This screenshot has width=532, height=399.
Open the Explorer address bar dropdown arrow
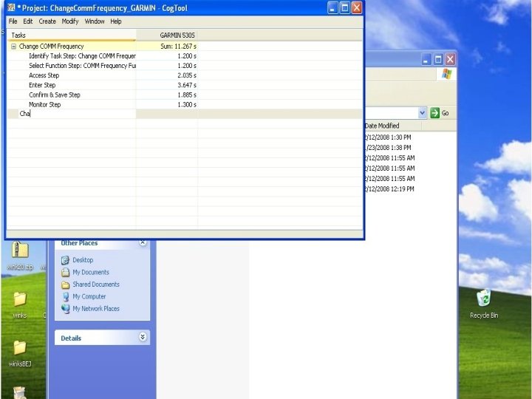pos(422,112)
